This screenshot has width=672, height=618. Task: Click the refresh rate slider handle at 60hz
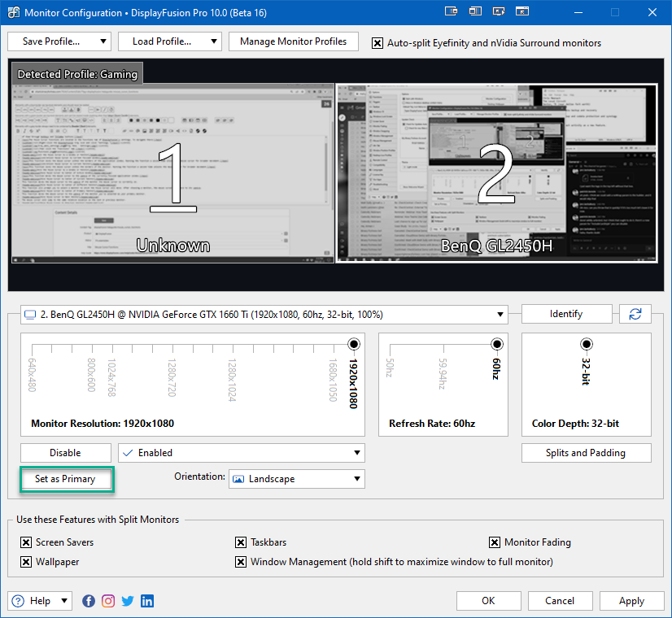(x=497, y=344)
